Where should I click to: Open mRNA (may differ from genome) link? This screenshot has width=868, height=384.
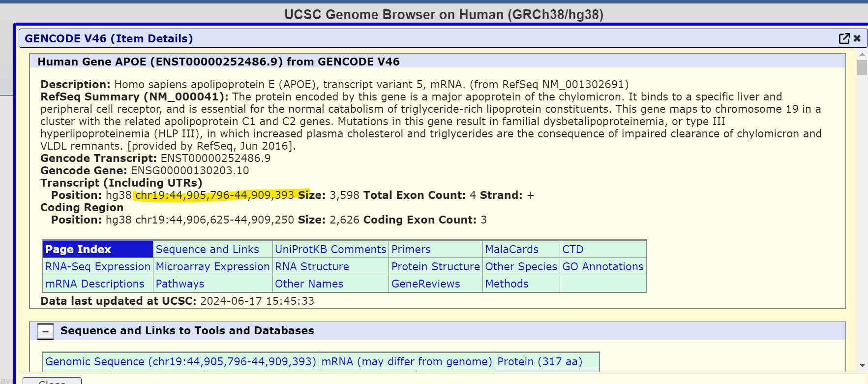click(x=407, y=362)
